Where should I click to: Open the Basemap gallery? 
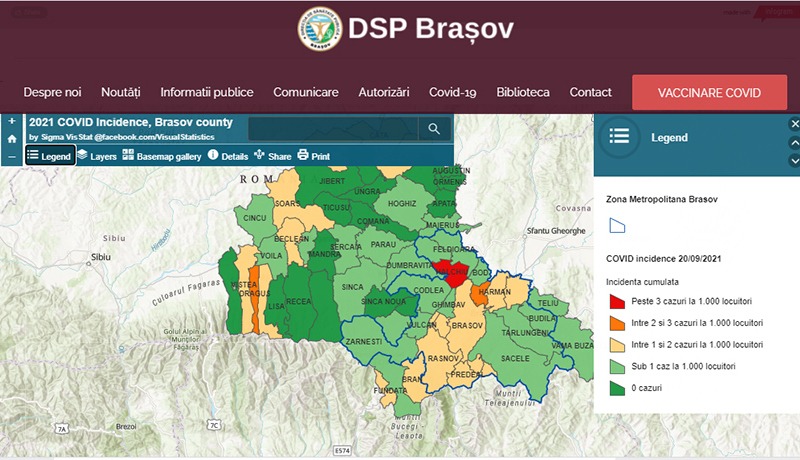click(161, 156)
